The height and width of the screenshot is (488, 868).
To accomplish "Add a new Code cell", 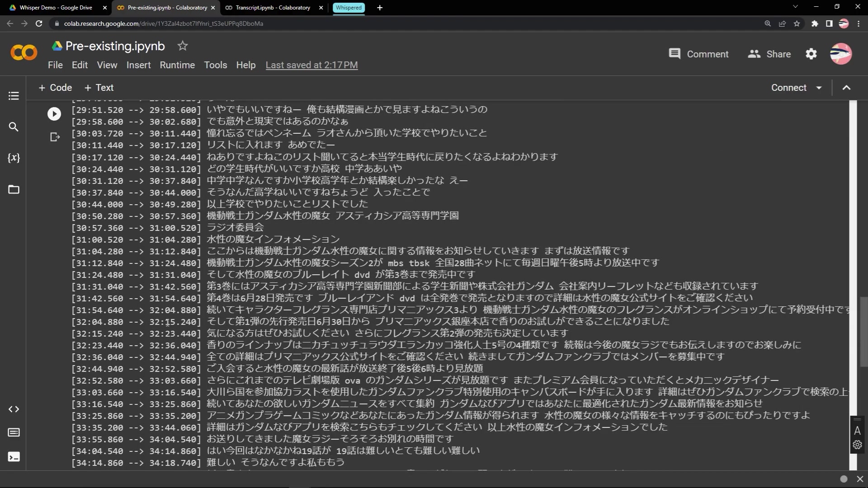I will coord(55,88).
